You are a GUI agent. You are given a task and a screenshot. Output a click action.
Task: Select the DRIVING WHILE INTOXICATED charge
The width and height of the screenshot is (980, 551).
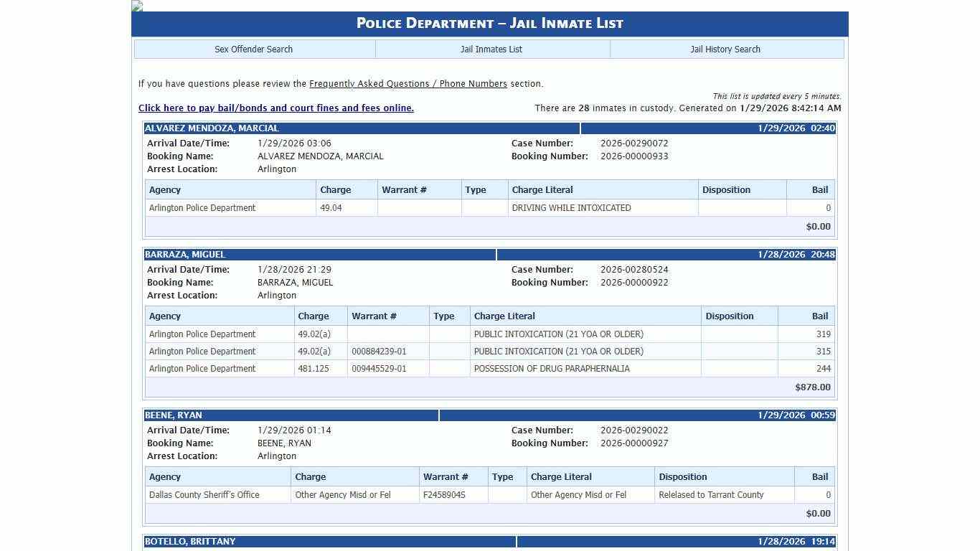[x=571, y=208]
